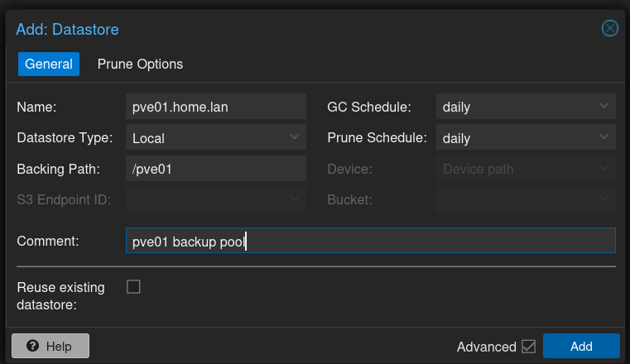Focus the Name field with pve01.home.lan
Image resolution: width=630 pixels, height=364 pixels.
[x=215, y=106]
